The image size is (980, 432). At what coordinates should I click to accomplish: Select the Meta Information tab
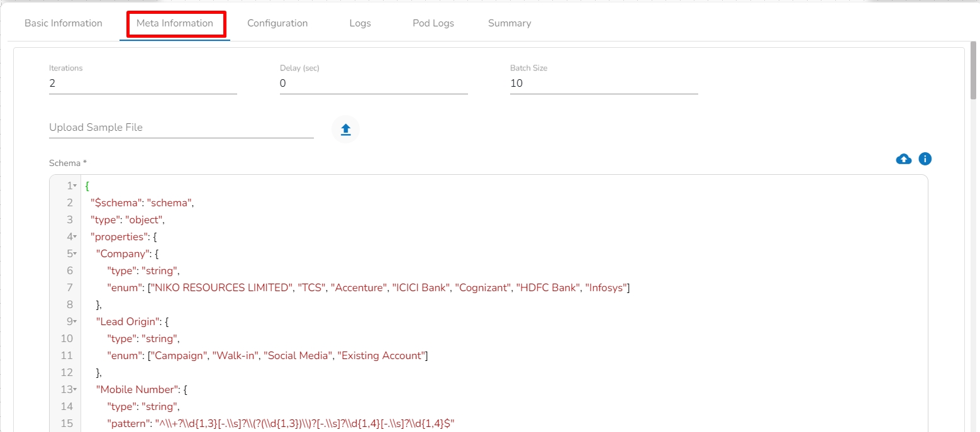(175, 23)
